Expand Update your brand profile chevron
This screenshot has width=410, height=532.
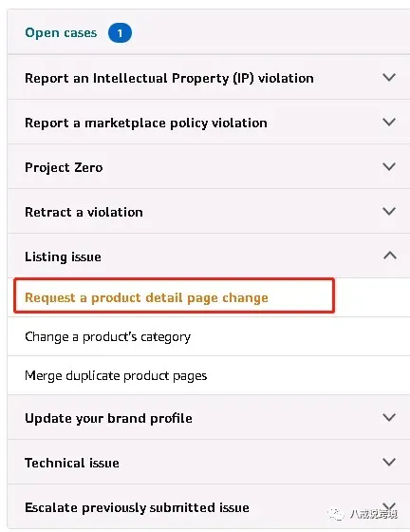389,417
